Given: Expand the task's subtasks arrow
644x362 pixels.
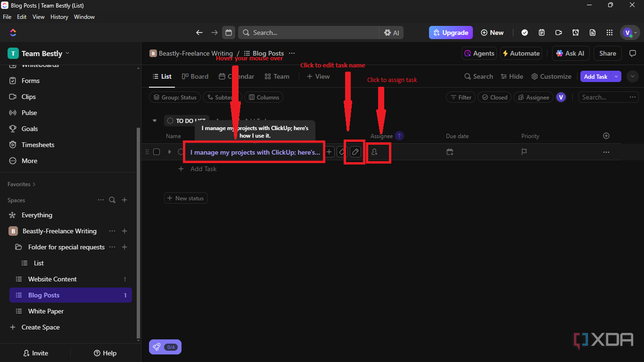Looking at the screenshot, I should coord(170,152).
